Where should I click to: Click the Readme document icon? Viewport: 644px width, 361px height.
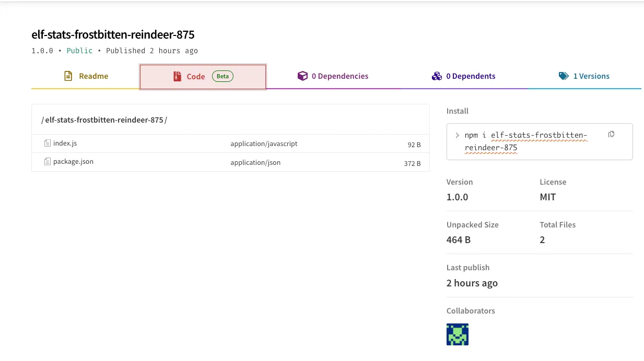68,76
